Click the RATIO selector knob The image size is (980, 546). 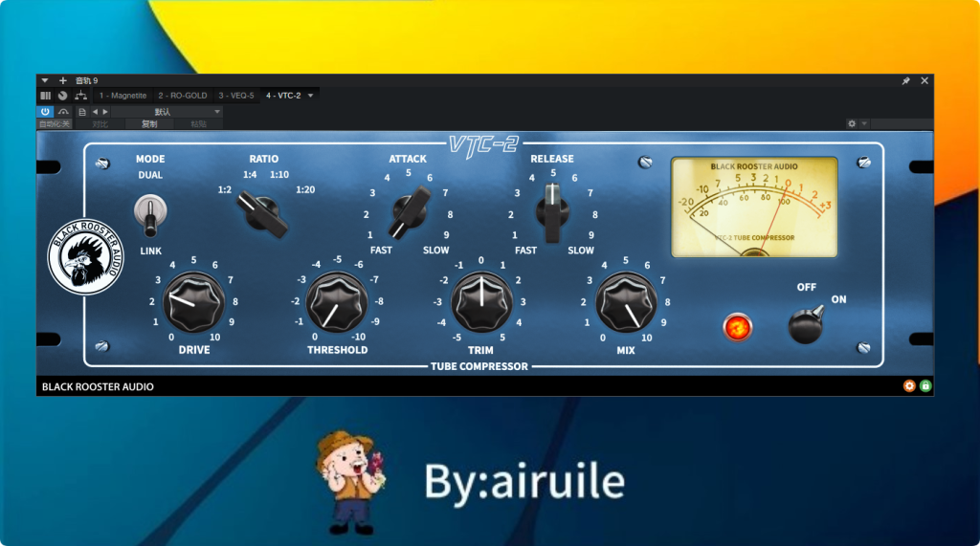point(262,215)
